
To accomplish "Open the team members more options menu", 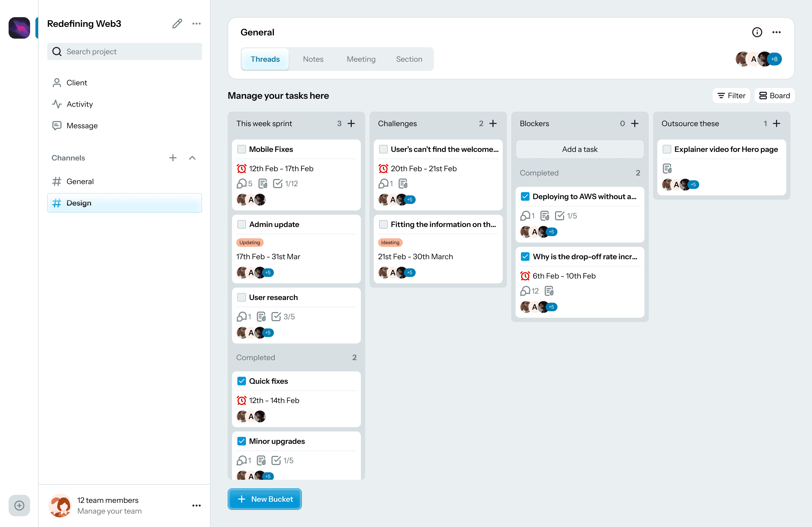I will [x=197, y=506].
